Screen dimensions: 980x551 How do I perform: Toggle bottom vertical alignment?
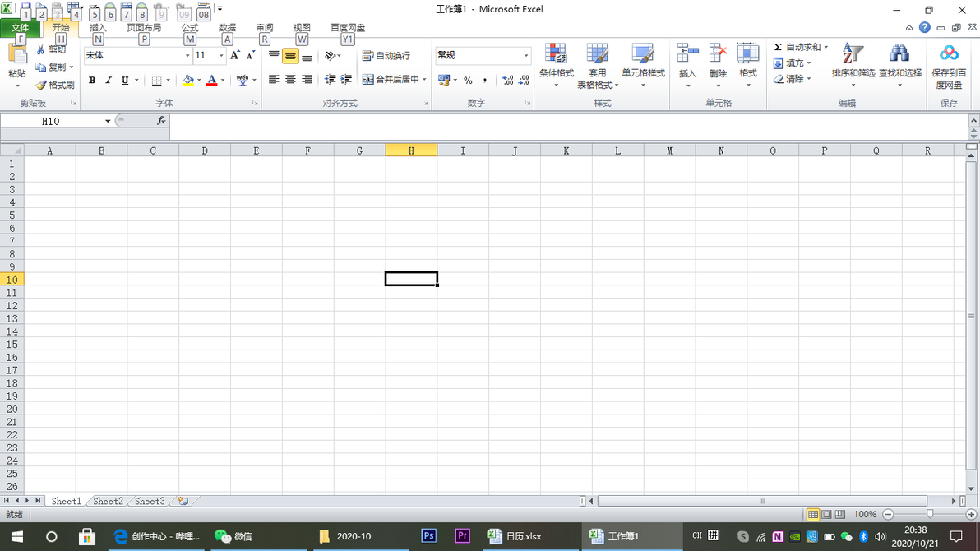coord(306,56)
